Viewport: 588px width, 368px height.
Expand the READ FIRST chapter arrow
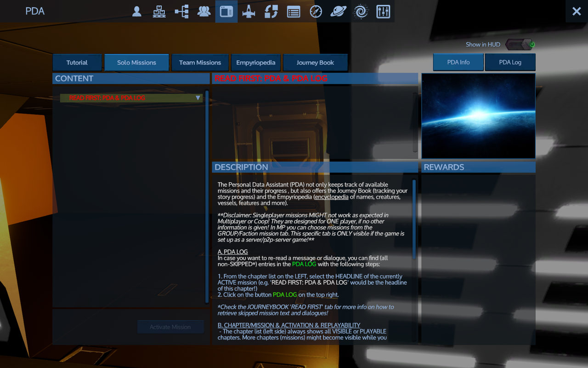pyautogui.click(x=198, y=98)
